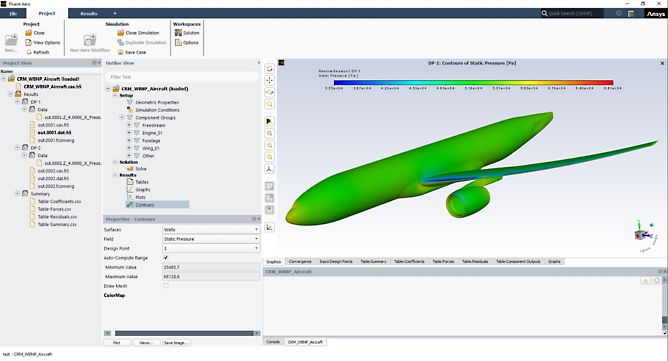Open the Input:Design Points tab

click(336, 261)
